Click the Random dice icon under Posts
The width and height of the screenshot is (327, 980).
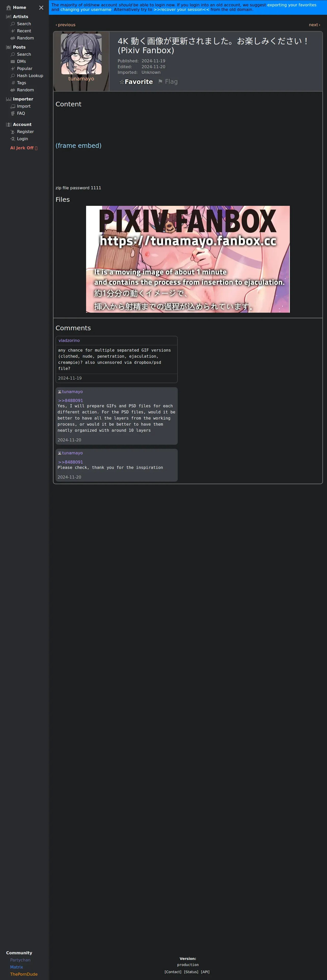[12, 90]
